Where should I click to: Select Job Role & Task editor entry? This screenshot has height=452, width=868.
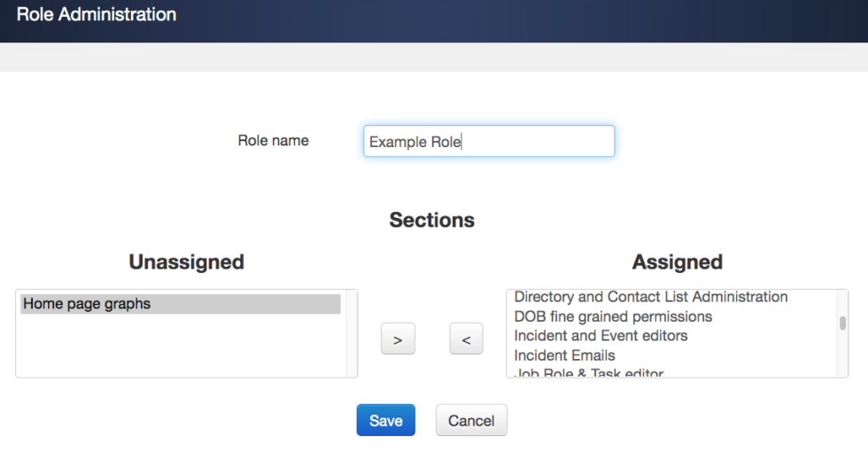click(x=589, y=373)
